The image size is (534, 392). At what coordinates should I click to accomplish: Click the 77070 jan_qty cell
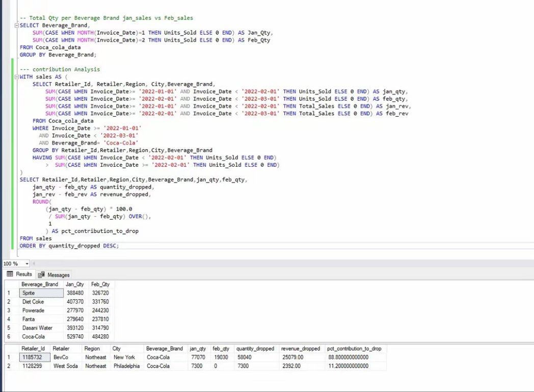point(199,357)
